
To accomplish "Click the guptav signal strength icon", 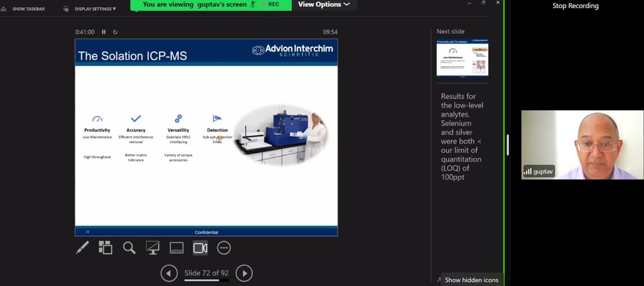I will coord(528,171).
